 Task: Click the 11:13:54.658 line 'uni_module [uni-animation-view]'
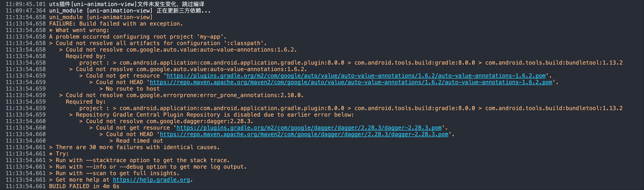tap(101, 17)
